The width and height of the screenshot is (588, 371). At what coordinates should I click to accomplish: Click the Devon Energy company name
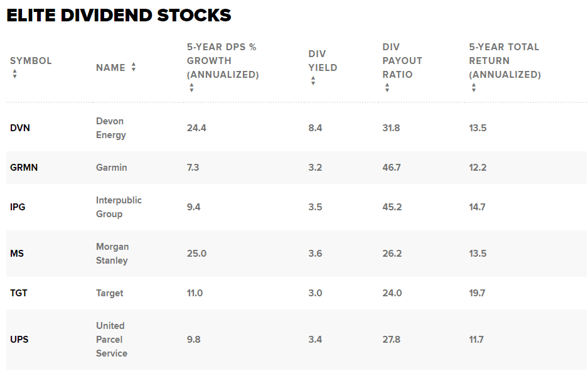(x=110, y=128)
